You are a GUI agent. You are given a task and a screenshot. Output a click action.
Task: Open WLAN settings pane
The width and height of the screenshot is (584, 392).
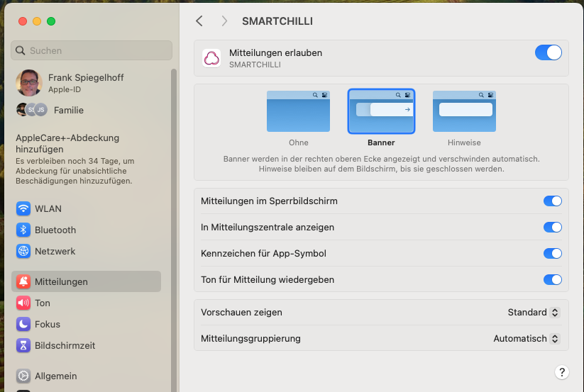click(x=86, y=208)
